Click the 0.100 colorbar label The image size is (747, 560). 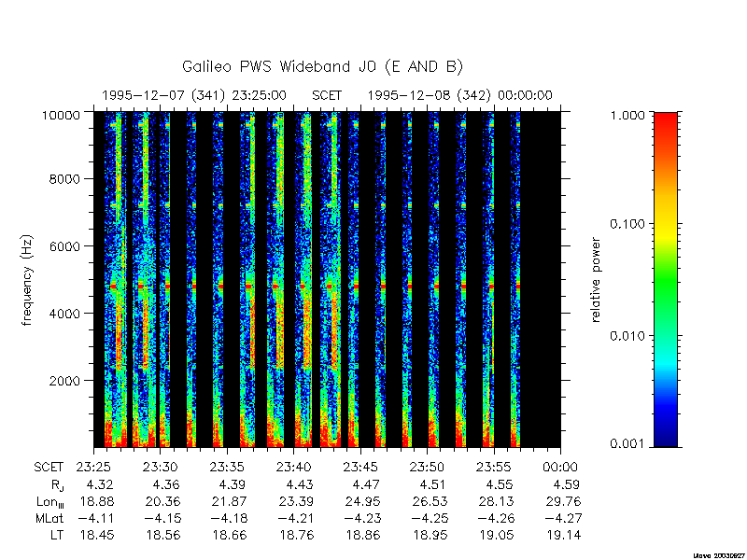click(628, 224)
